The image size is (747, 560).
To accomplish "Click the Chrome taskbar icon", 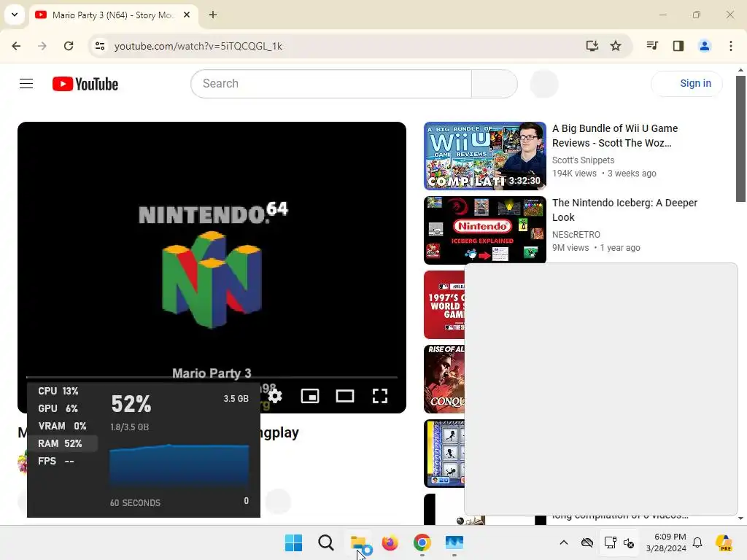I will point(422,542).
